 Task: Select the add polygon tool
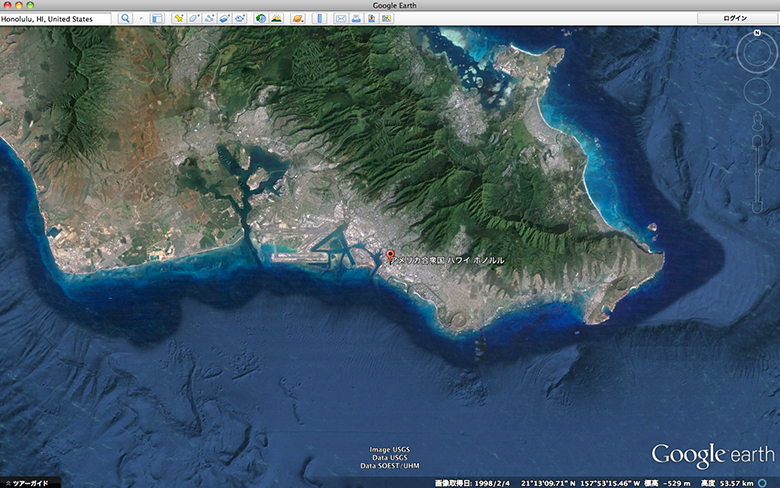click(194, 19)
